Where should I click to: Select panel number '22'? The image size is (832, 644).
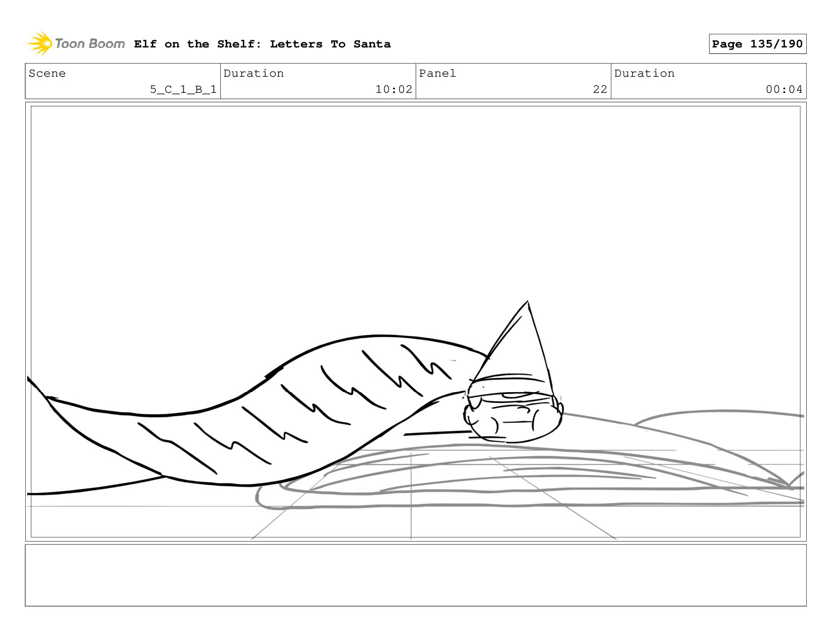tap(600, 89)
